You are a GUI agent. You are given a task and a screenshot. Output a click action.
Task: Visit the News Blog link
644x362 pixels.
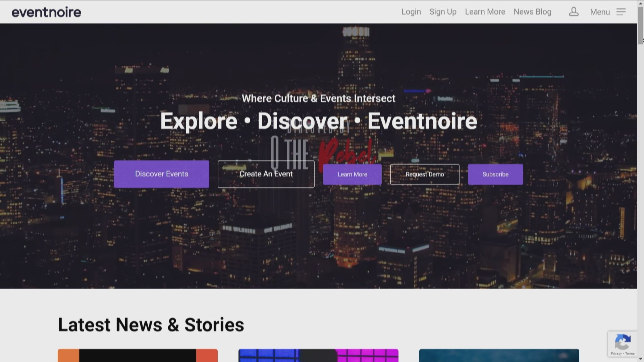532,12
